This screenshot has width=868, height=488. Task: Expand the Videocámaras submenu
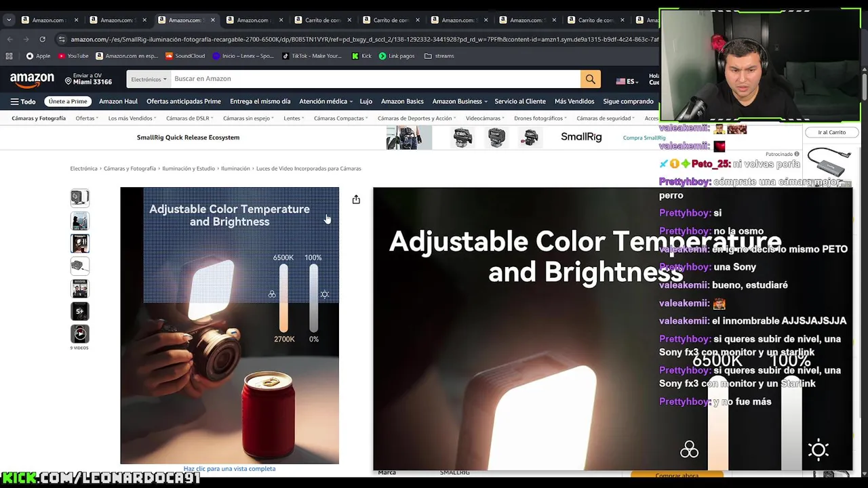pyautogui.click(x=486, y=118)
